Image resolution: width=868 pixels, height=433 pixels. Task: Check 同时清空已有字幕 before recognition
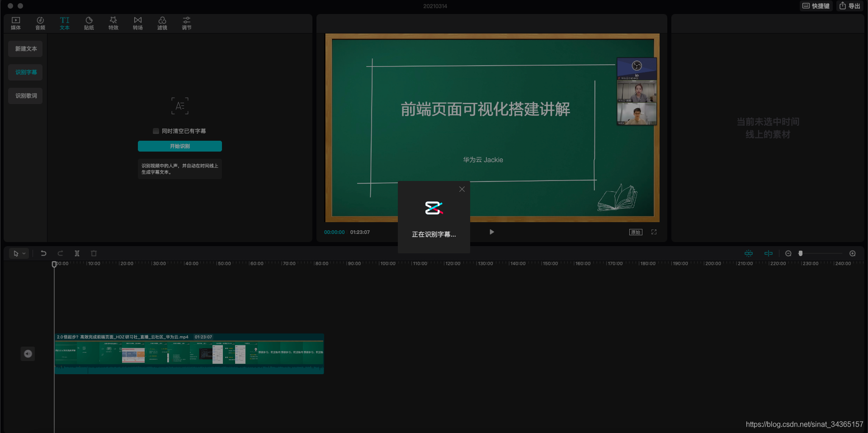156,131
